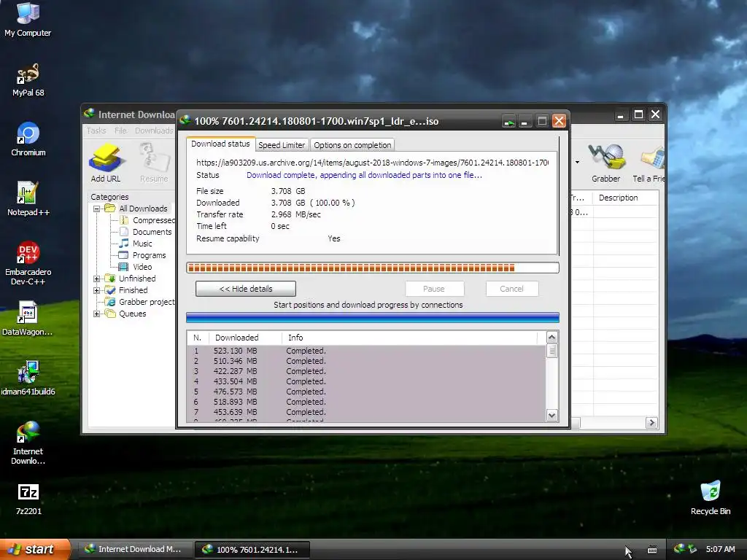747x560 pixels.
Task: Click the Description column header
Action: pyautogui.click(x=626, y=198)
